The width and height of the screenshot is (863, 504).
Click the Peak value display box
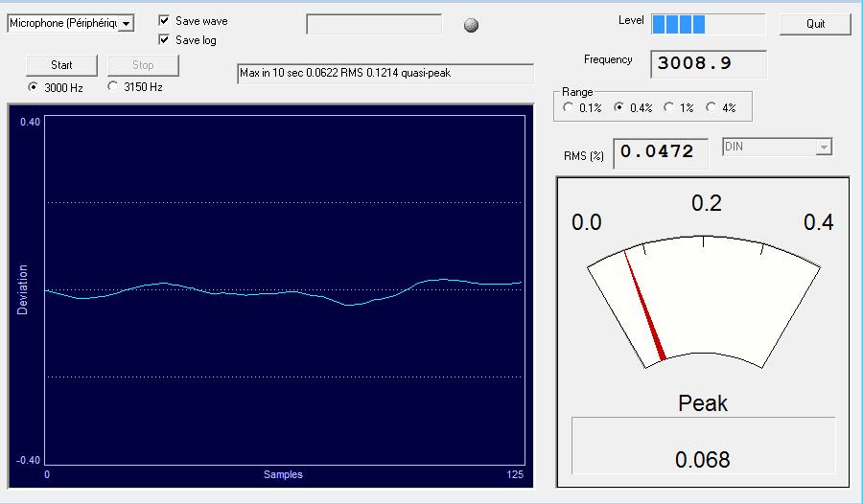pyautogui.click(x=703, y=446)
